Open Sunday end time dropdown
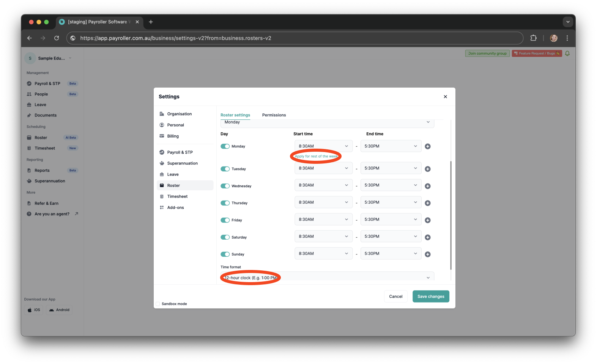 [x=391, y=254]
